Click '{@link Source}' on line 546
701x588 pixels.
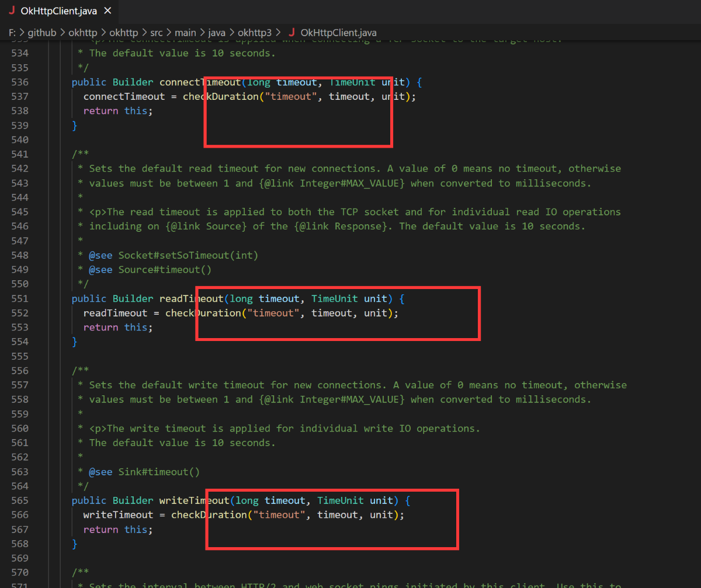point(206,227)
